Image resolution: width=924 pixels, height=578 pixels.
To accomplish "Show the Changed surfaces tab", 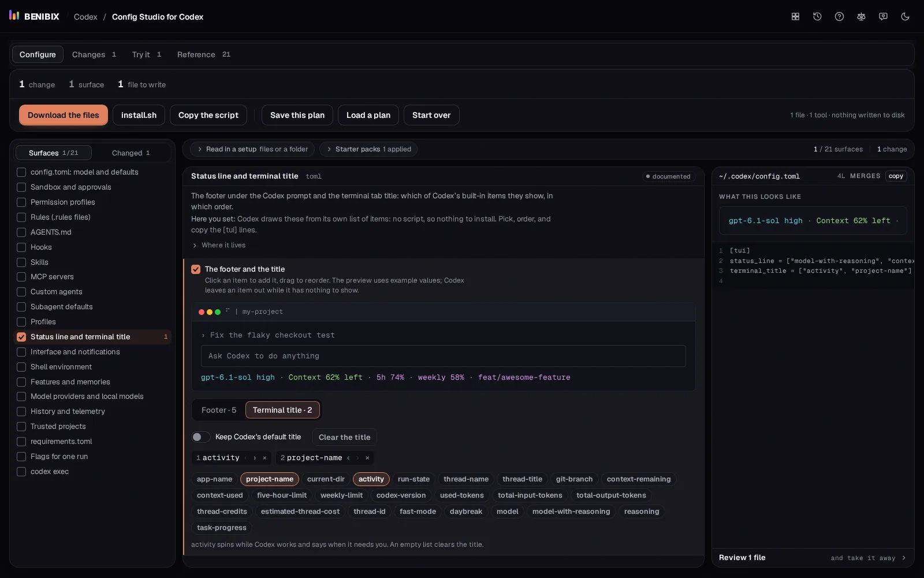I will tap(131, 153).
